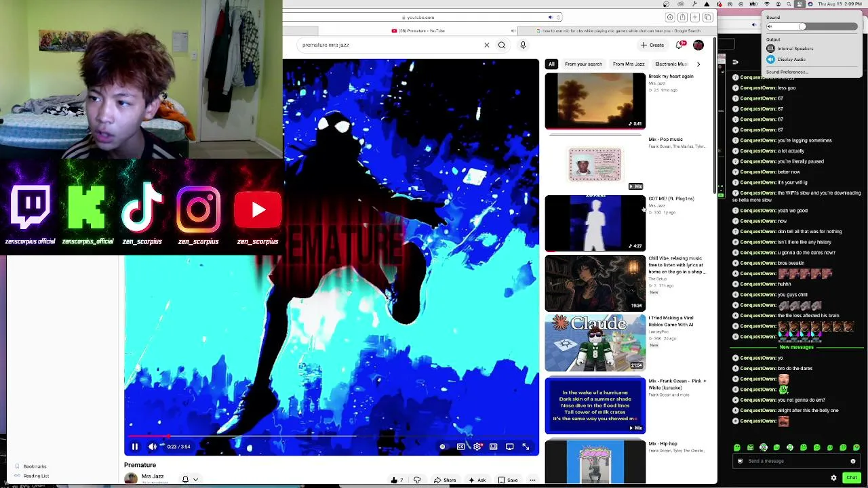
Task: Run the YouTube search with magnifier button
Action: coord(502,45)
